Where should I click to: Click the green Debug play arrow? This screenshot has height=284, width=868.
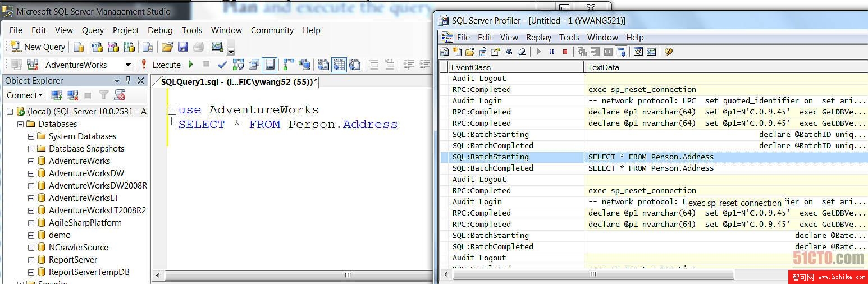tap(191, 65)
